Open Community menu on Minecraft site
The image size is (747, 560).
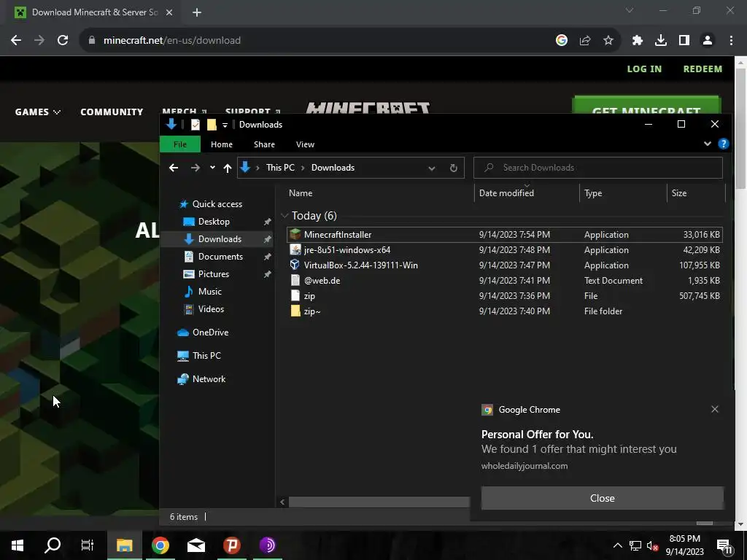click(112, 112)
